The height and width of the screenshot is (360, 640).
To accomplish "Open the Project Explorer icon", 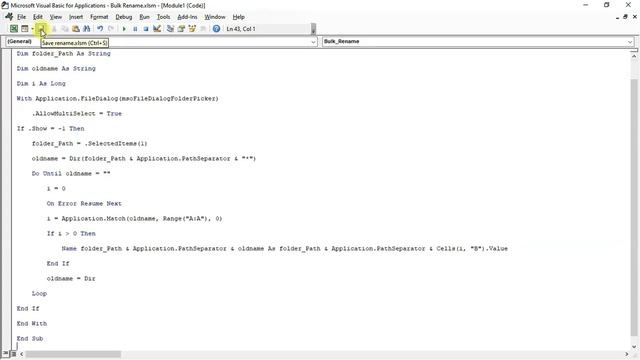I will tap(170, 29).
